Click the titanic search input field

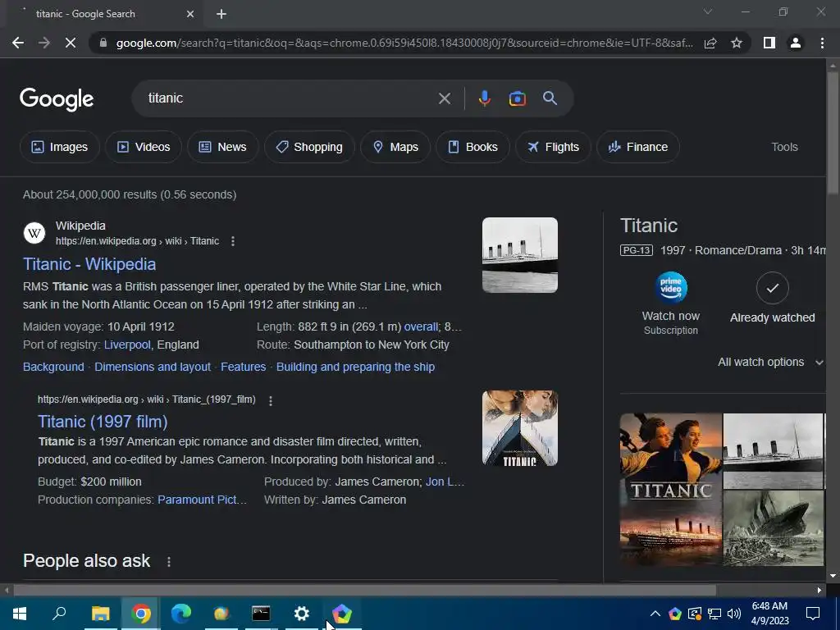pyautogui.click(x=290, y=98)
